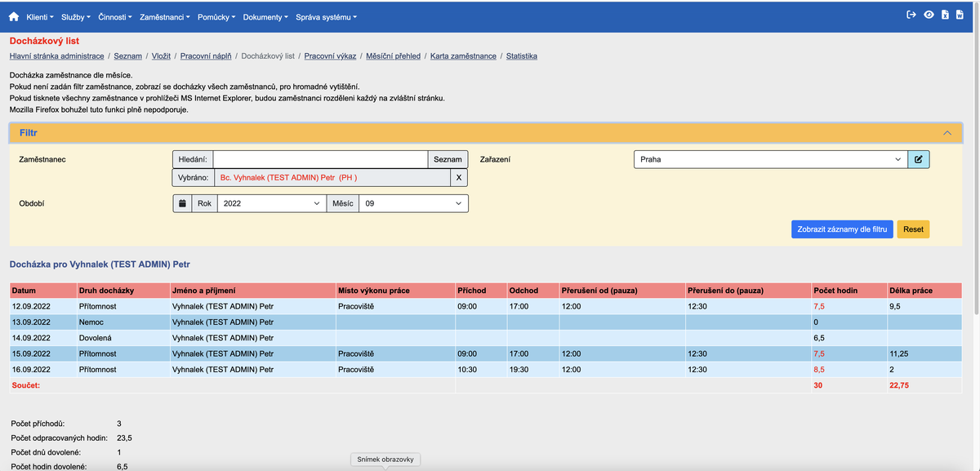980x471 pixels.
Task: Click the home icon in navbar
Action: pyautogui.click(x=13, y=16)
